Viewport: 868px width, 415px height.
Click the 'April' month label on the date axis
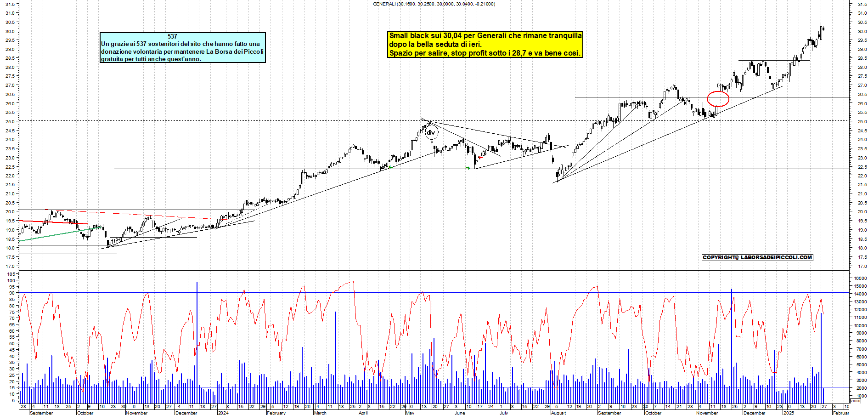(363, 413)
